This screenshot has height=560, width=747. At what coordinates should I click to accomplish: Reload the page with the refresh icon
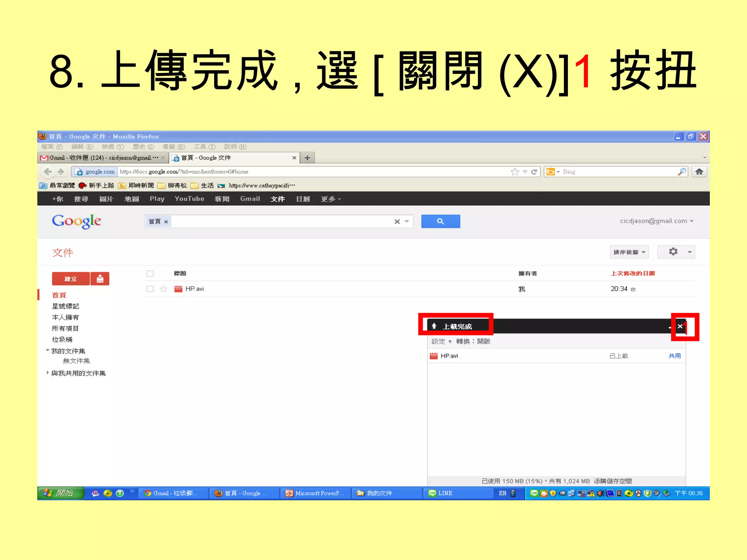point(534,172)
